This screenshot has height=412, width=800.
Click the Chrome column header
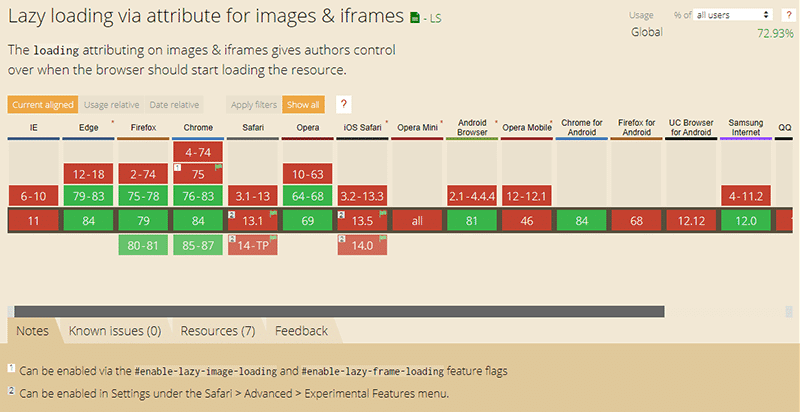click(x=198, y=128)
